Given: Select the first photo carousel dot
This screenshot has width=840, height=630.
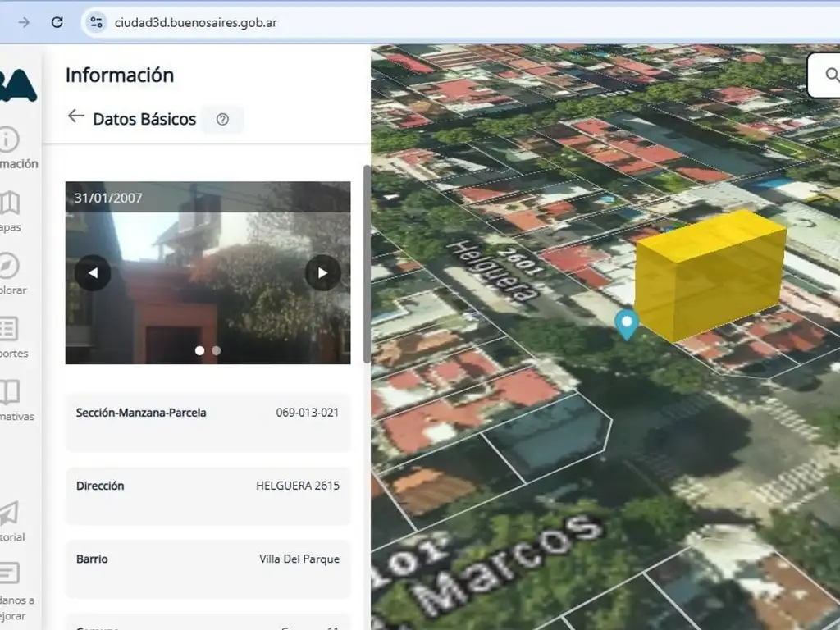Looking at the screenshot, I should [200, 350].
